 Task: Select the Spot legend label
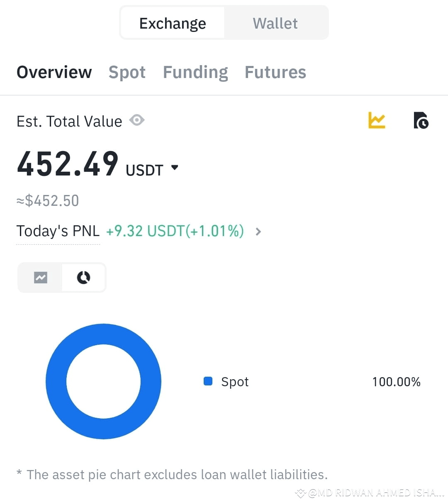pyautogui.click(x=235, y=382)
